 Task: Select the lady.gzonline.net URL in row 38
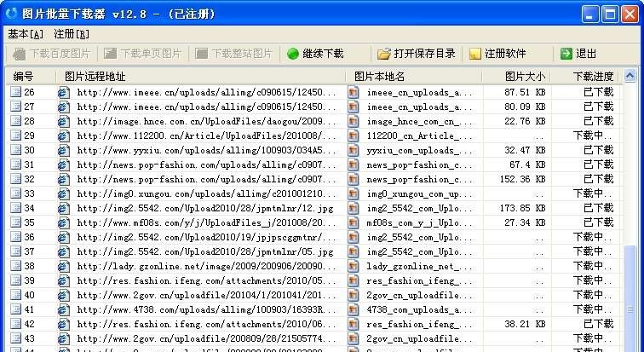point(207,266)
